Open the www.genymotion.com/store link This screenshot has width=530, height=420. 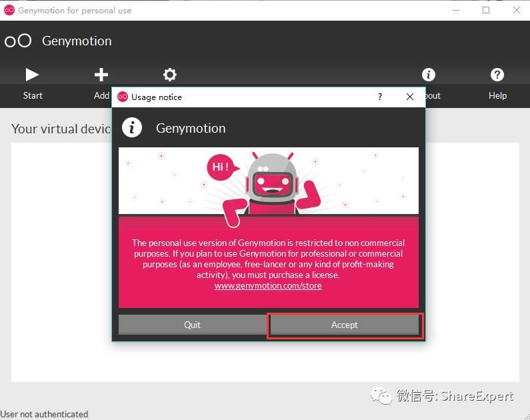(268, 286)
